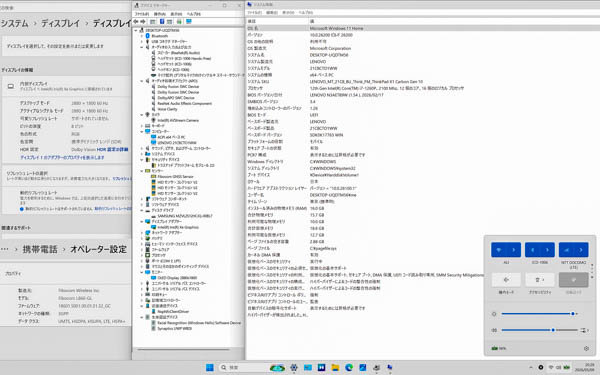Viewport: 600px width, 375px height.
Task: Open 操作(A) menu in Device Manager
Action: pyautogui.click(x=160, y=14)
